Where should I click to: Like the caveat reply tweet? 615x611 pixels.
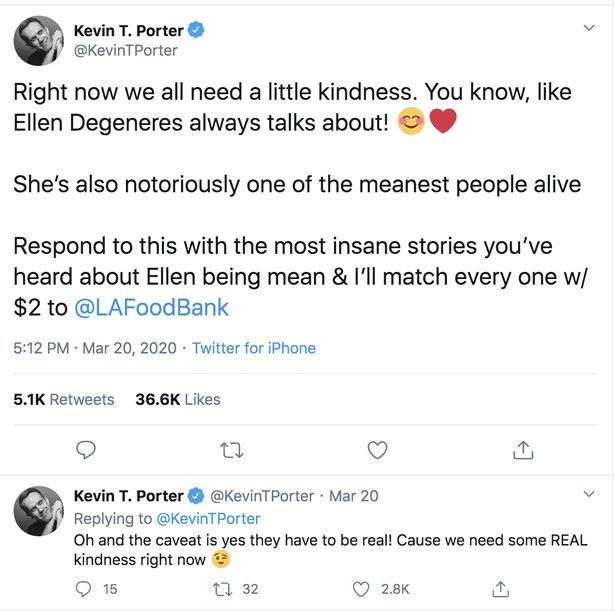pyautogui.click(x=360, y=589)
